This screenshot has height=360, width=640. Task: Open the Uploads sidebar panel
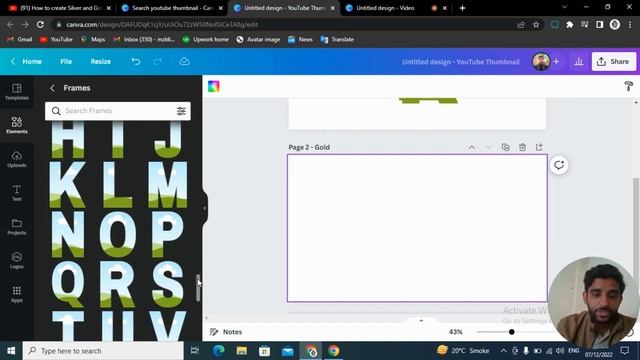coord(17,159)
